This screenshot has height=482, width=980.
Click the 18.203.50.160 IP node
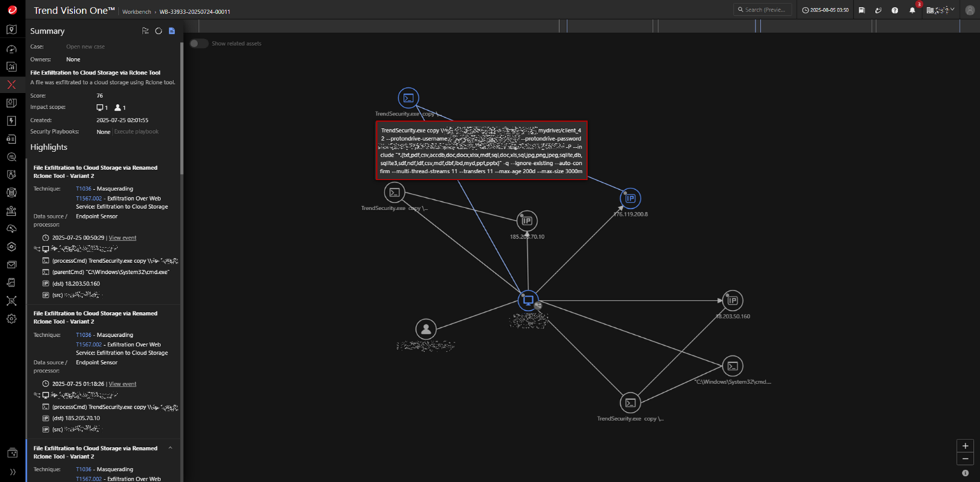(733, 301)
